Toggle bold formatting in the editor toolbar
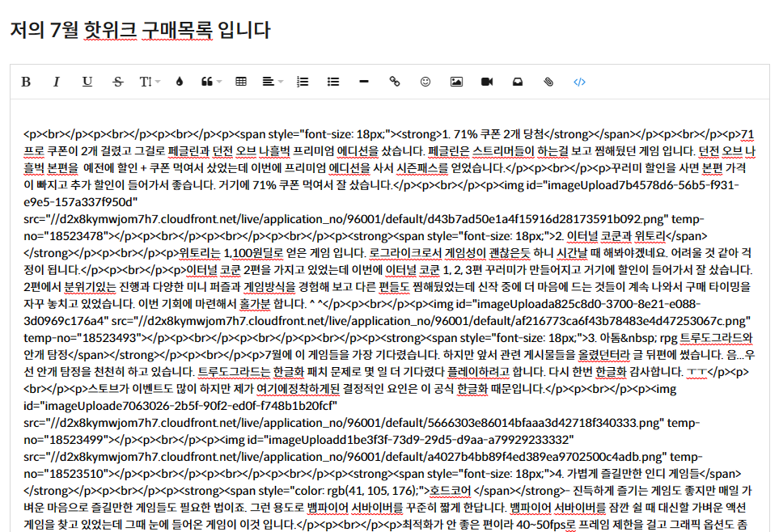 [26, 82]
